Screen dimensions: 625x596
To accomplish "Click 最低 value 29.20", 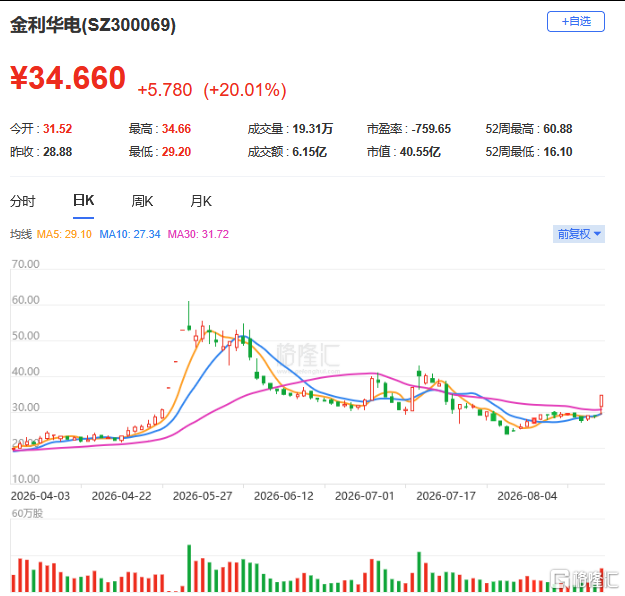I will [176, 152].
